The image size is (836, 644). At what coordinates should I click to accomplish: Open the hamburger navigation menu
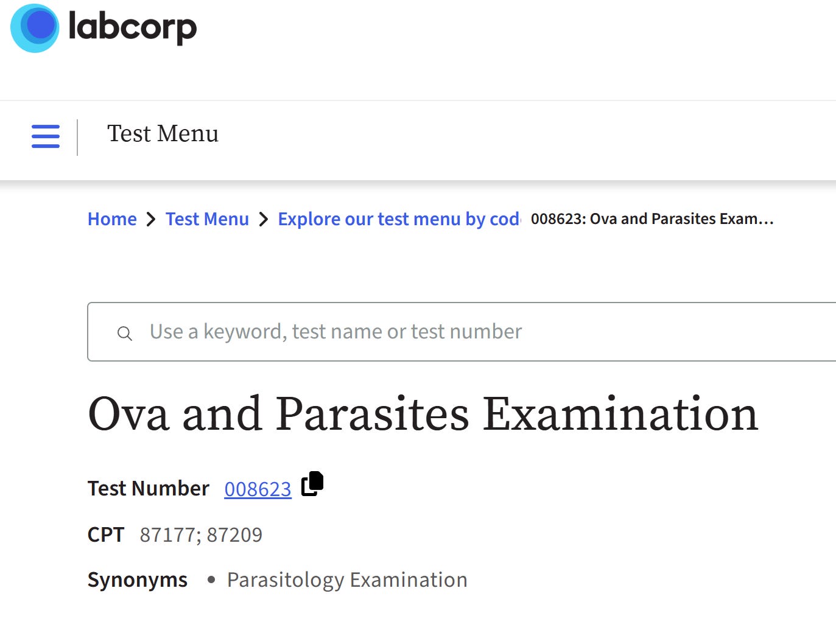pos(46,136)
